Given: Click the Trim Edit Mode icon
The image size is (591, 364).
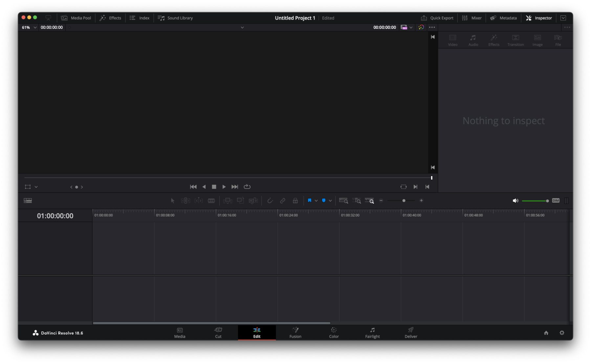Looking at the screenshot, I should pos(186,201).
